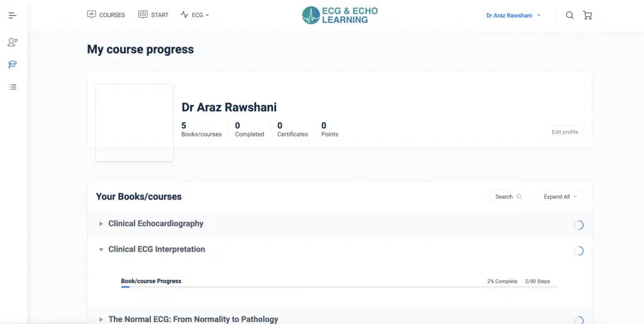
Task: Click the courses Search field
Action: coord(509,197)
